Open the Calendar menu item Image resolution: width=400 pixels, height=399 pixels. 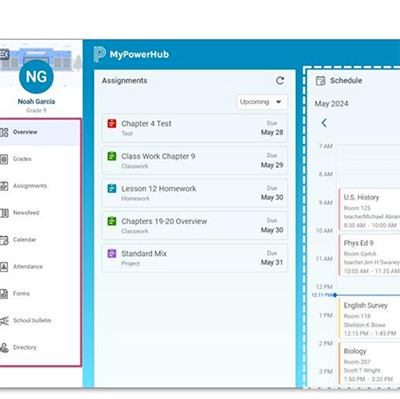[39, 240]
